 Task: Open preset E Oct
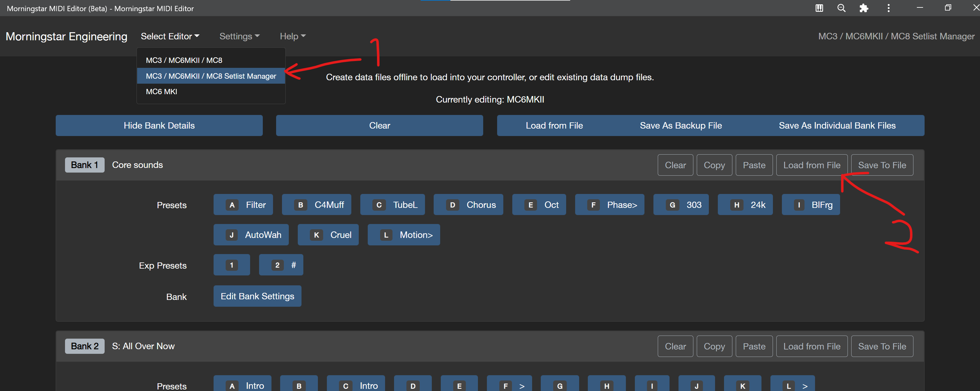pyautogui.click(x=539, y=204)
